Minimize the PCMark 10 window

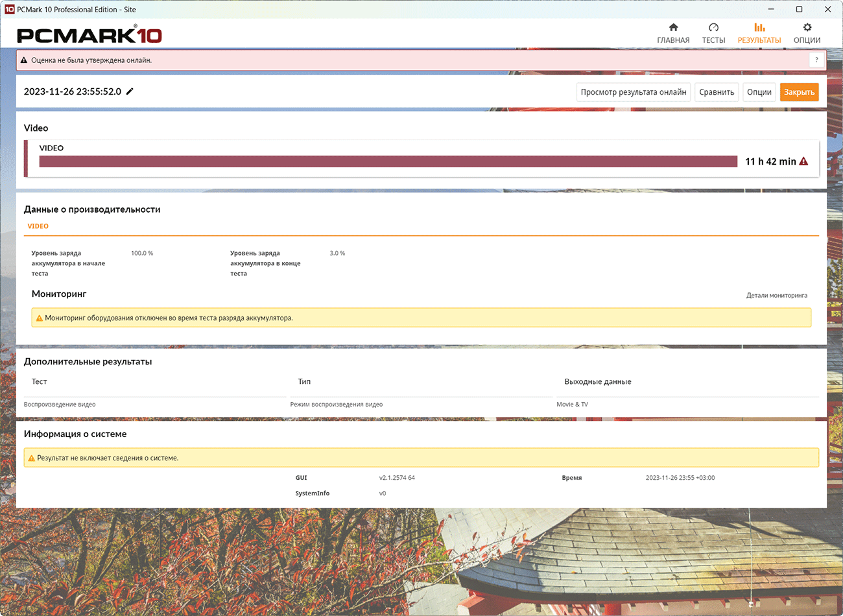(x=771, y=9)
